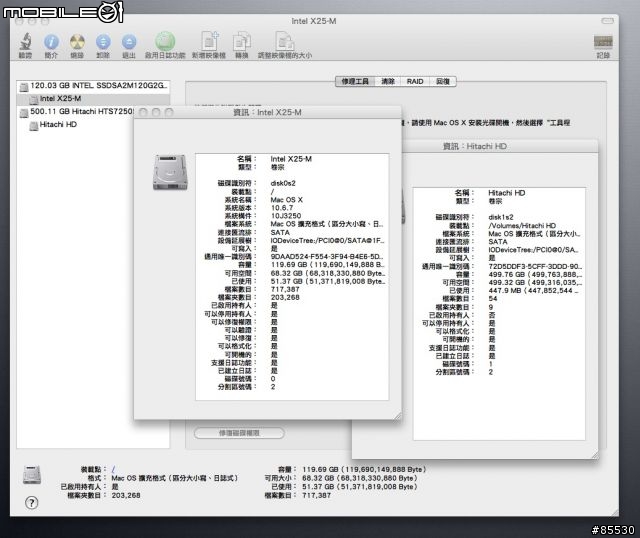Viewport: 640px width, 538px height.
Task: Click the SATA value in Intel info window
Action: click(x=280, y=232)
